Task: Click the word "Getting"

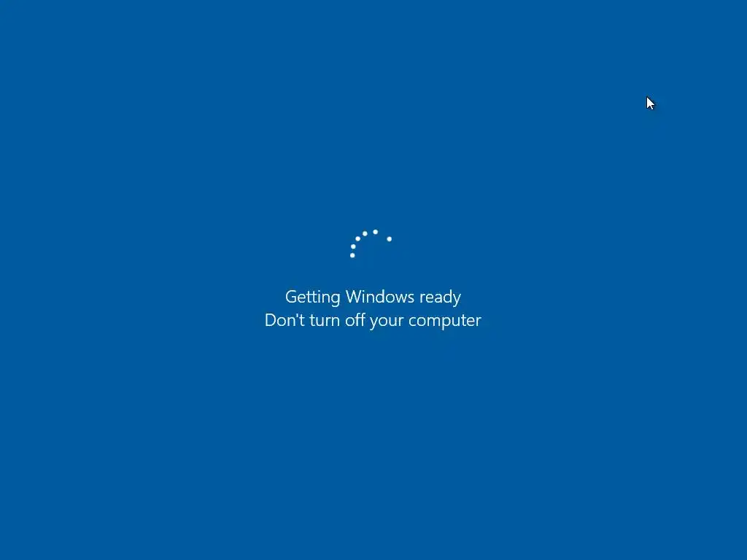Action: coord(312,297)
